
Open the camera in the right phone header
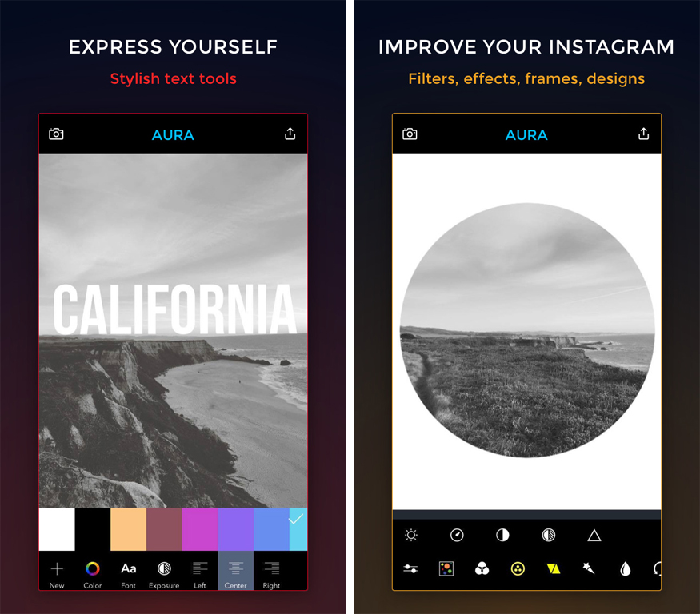click(410, 134)
